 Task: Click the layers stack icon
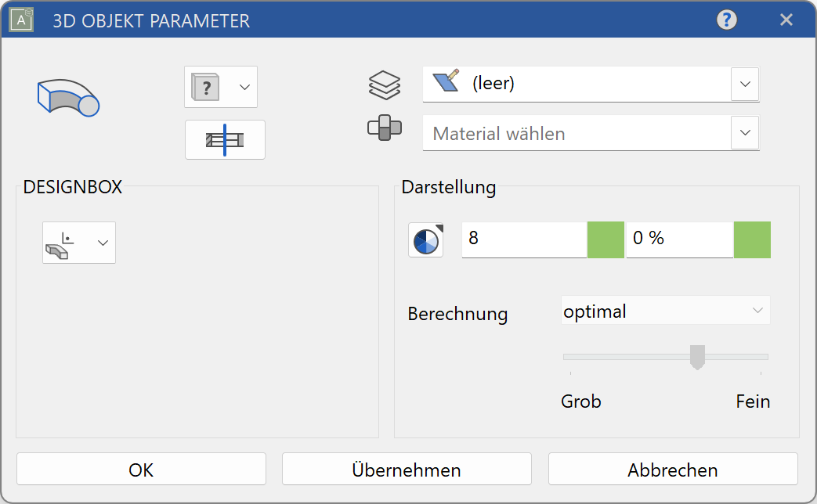[385, 85]
